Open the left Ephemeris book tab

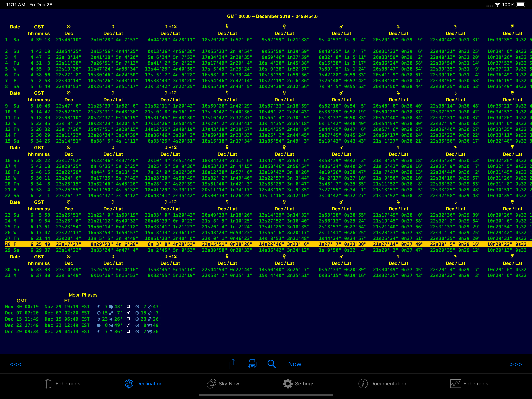tap(63, 384)
